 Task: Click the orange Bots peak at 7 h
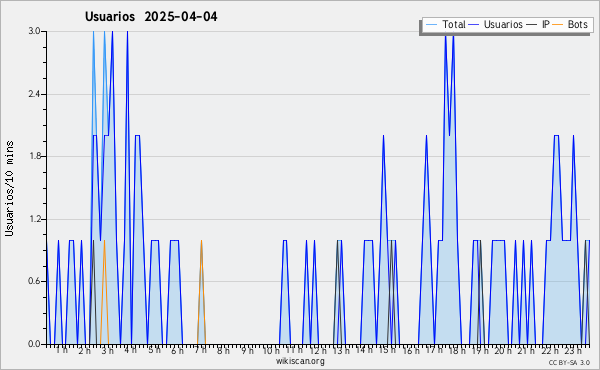click(201, 241)
